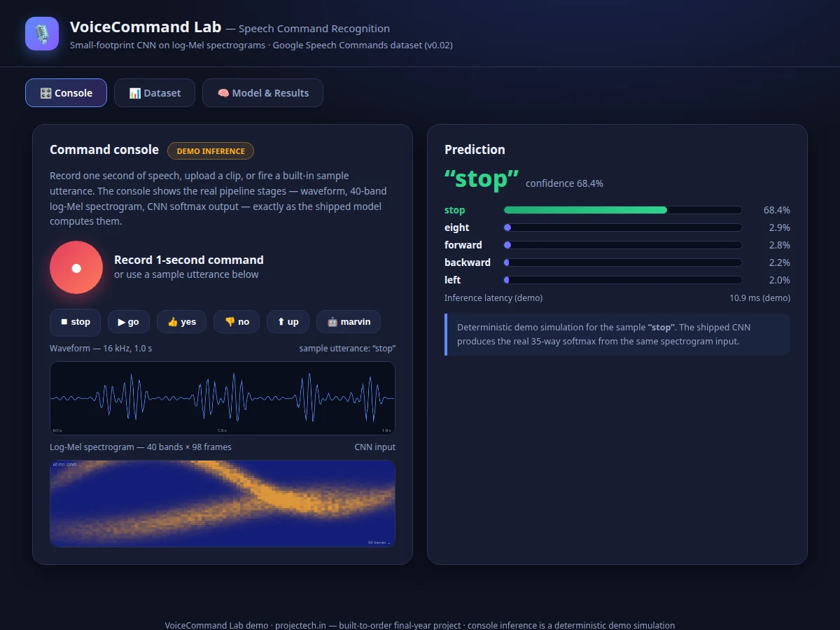Viewport: 840px width, 630px height.
Task: Click the predicted “stop” heading
Action: coord(482,179)
